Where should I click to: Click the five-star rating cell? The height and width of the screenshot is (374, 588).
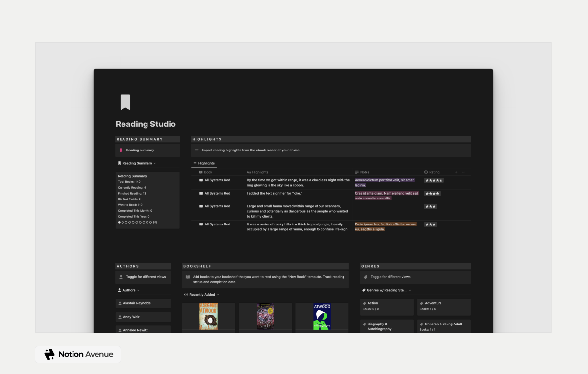(434, 180)
